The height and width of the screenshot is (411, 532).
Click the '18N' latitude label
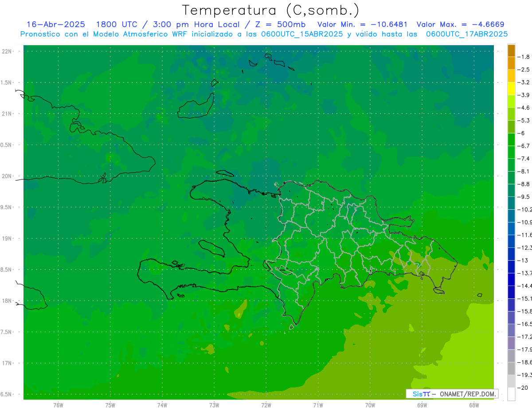(x=7, y=301)
